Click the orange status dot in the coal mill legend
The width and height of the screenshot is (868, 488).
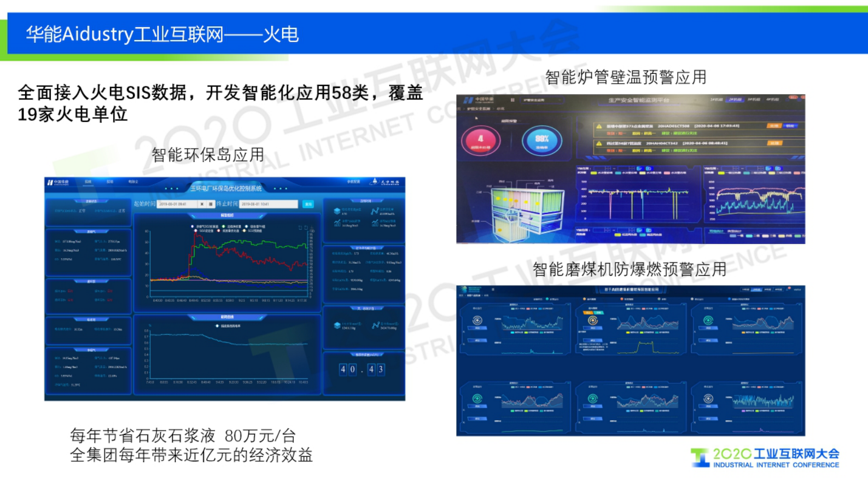[585, 299]
